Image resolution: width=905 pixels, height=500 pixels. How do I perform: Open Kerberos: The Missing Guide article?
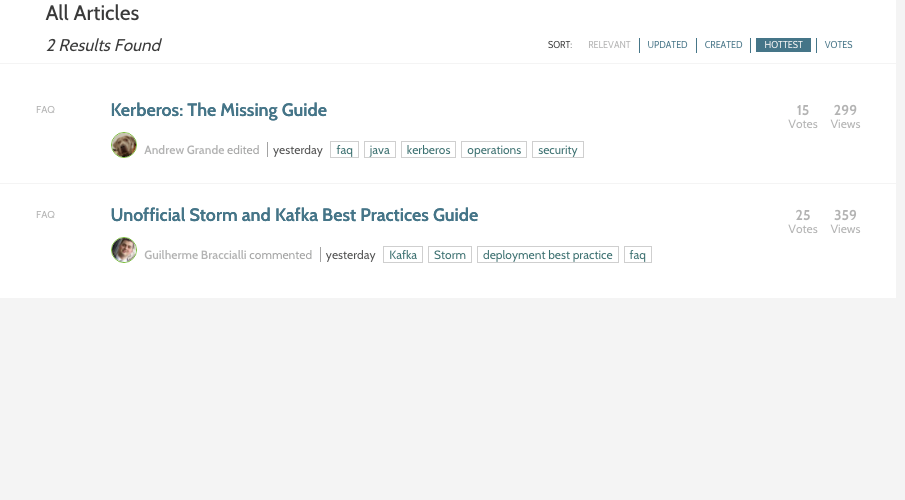click(x=218, y=110)
